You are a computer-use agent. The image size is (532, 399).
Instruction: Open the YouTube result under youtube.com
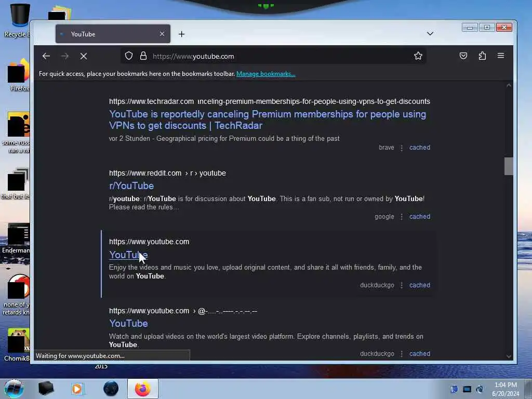click(128, 255)
